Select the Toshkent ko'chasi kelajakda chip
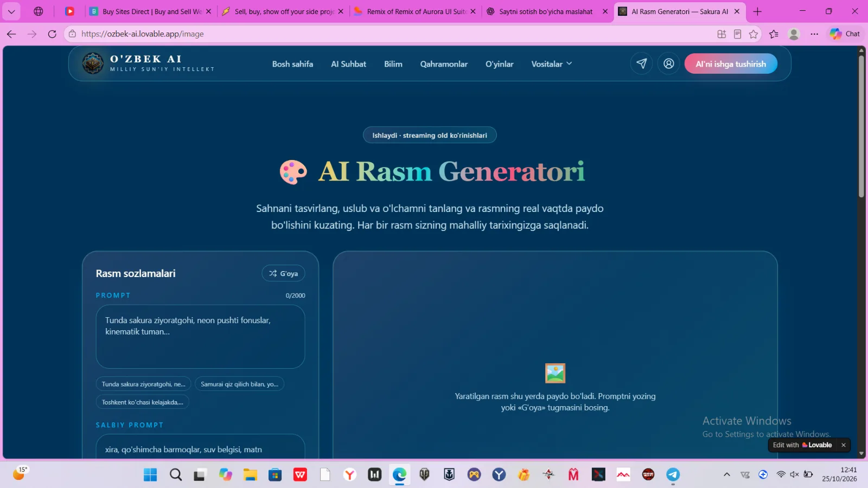868x488 pixels. coord(142,402)
